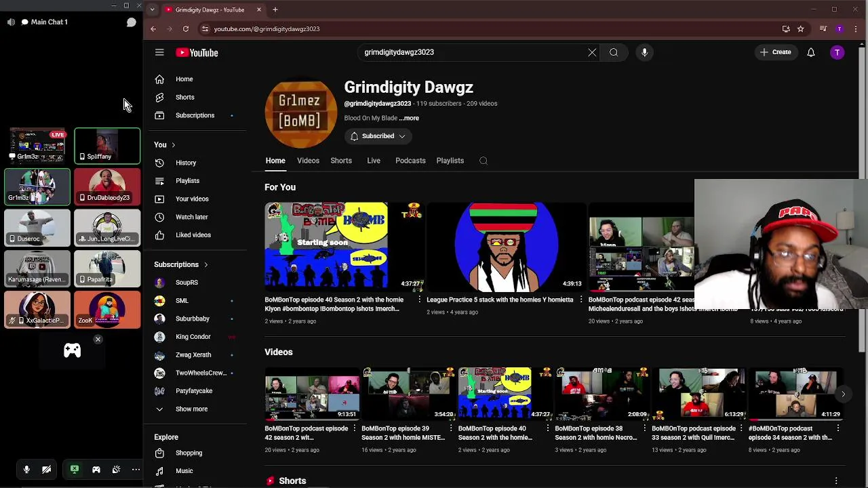Mute the microphone in the Discord call
The width and height of the screenshot is (868, 488).
(26, 469)
